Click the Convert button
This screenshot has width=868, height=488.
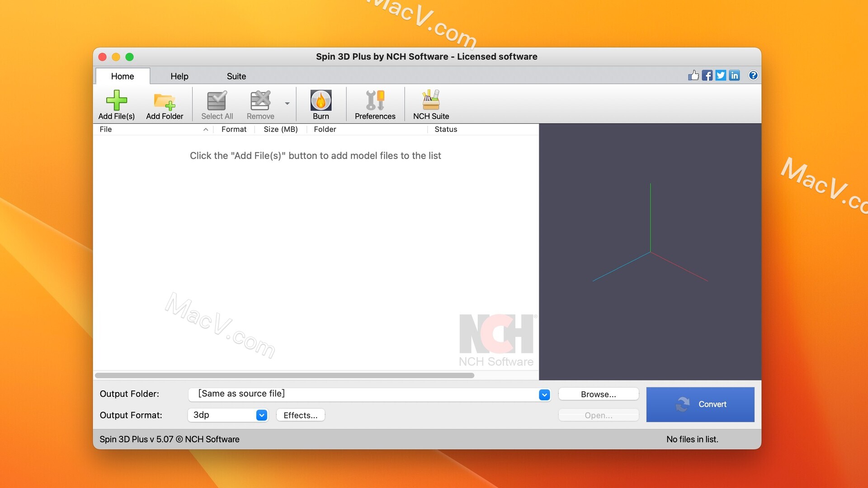700,404
